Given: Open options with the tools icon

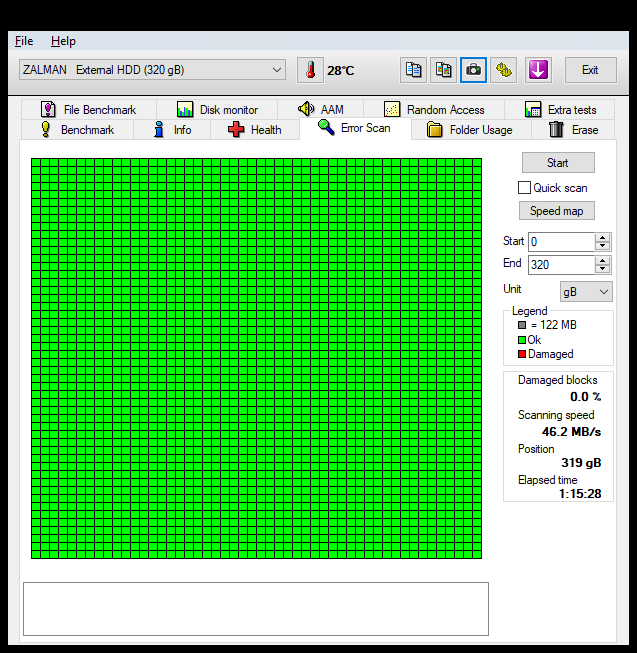Looking at the screenshot, I should [503, 70].
